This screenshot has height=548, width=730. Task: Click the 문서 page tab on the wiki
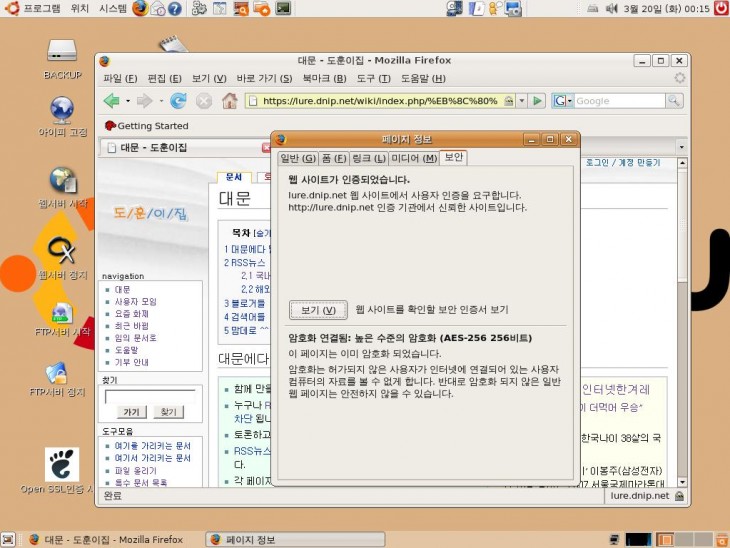[x=234, y=177]
